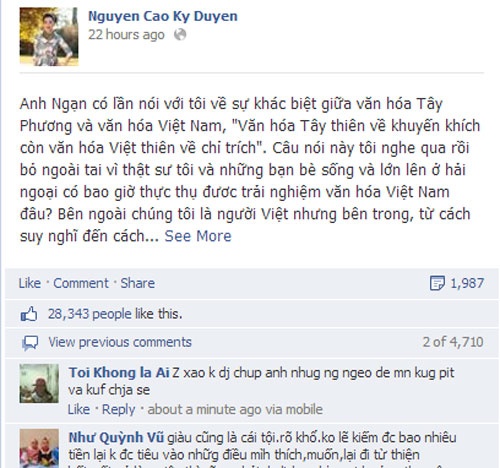Open Như Quỳnh Vũ profile name
This screenshot has height=468, width=500.
pyautogui.click(x=116, y=438)
